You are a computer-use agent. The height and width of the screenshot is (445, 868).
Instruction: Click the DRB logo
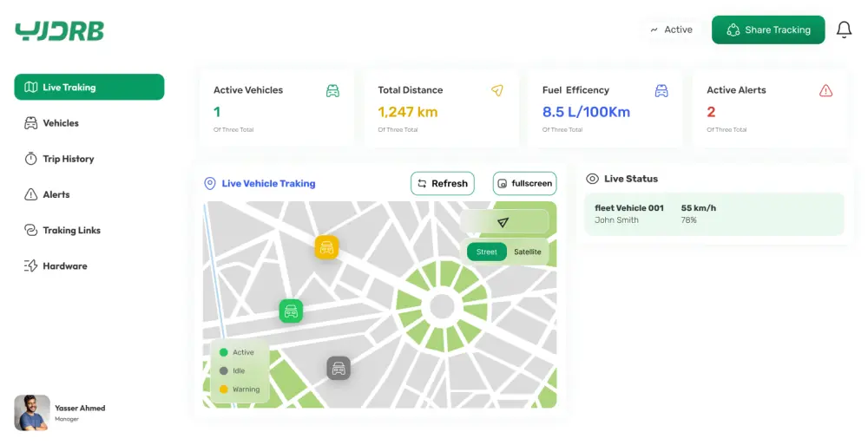pos(59,31)
